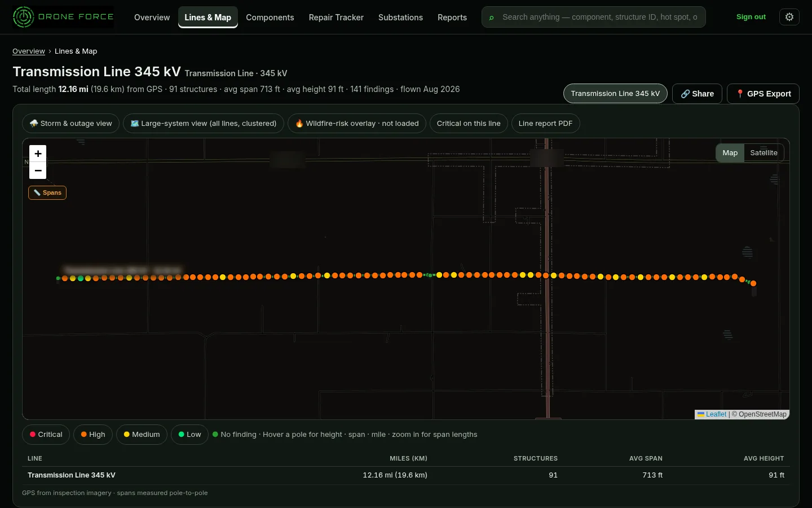Select the Lines & Map tab
The width and height of the screenshot is (812, 508).
coord(208,17)
